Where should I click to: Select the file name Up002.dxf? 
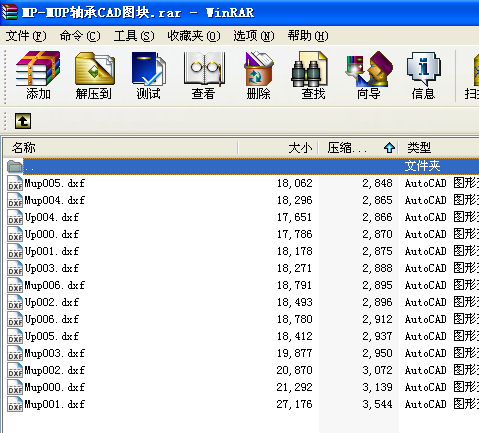52,302
